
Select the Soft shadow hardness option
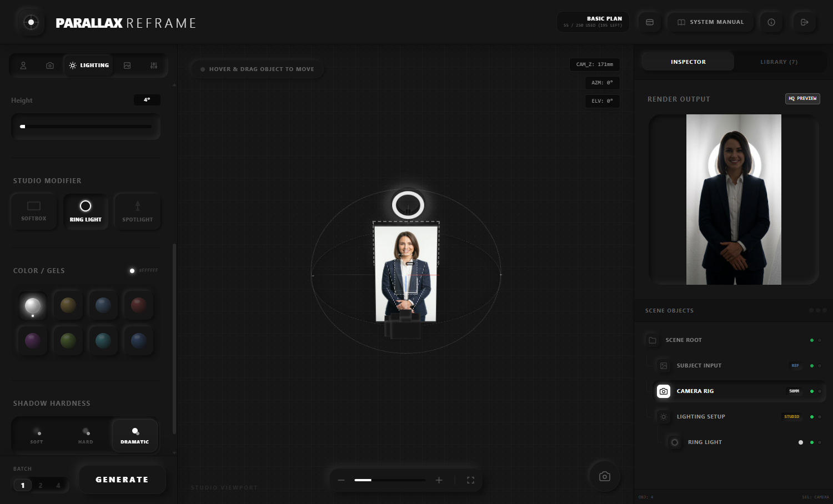[x=37, y=435]
